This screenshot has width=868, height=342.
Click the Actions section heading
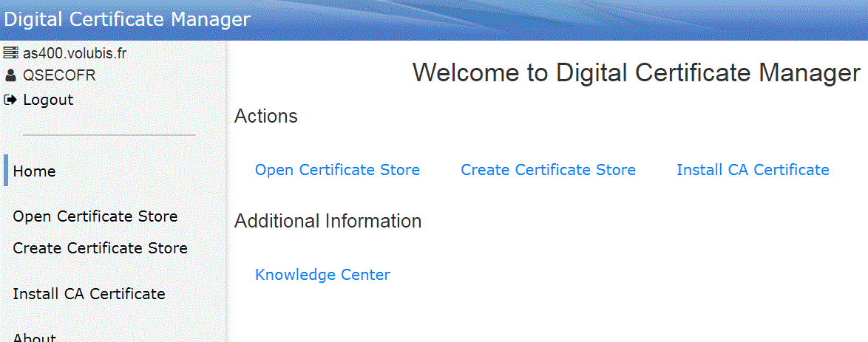coord(265,116)
